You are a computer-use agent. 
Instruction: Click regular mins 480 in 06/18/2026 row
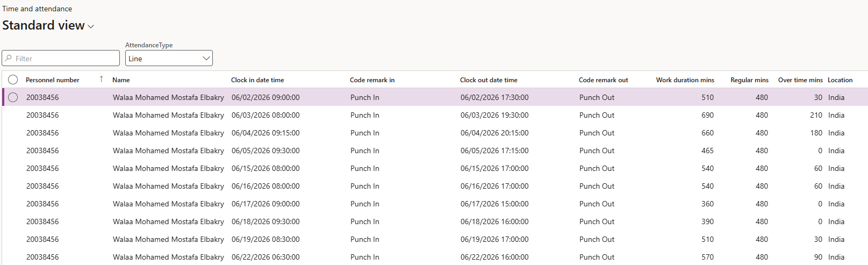pyautogui.click(x=762, y=221)
